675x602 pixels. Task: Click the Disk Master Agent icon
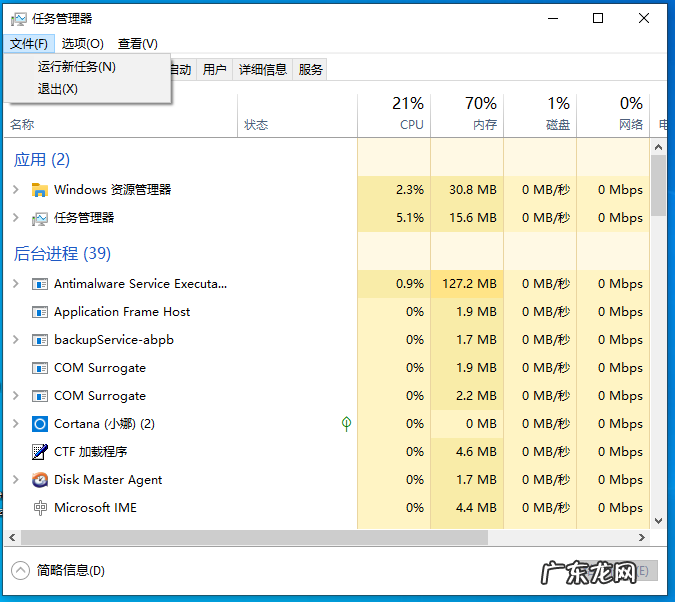40,480
